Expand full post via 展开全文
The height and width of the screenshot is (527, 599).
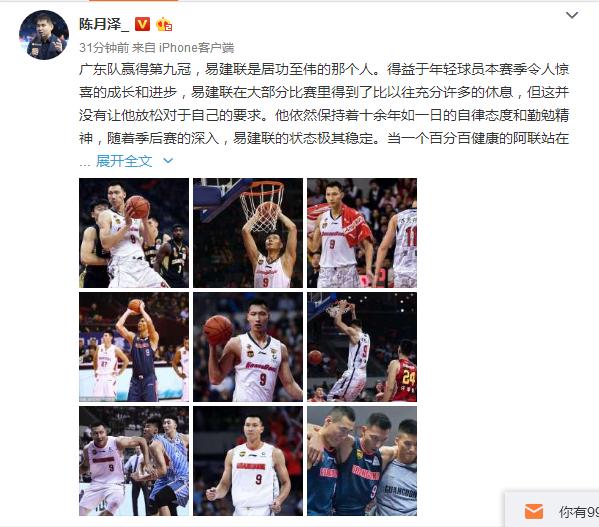124,161
